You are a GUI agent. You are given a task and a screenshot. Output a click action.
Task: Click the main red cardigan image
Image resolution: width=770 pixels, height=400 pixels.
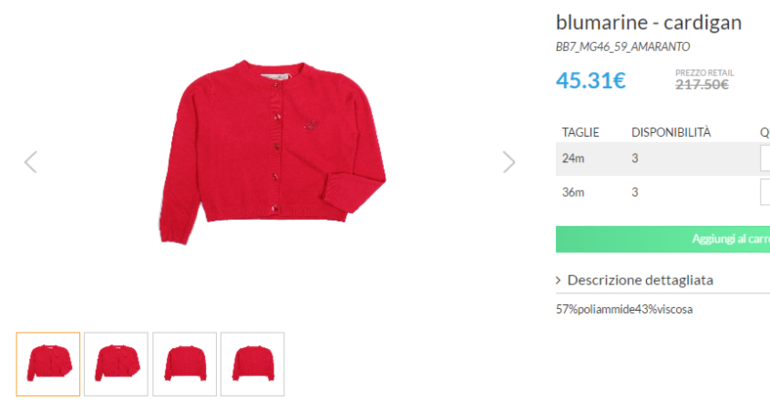(x=272, y=152)
